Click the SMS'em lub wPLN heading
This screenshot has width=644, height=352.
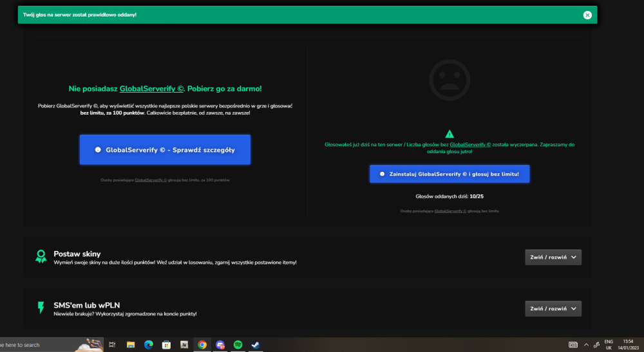pos(87,305)
